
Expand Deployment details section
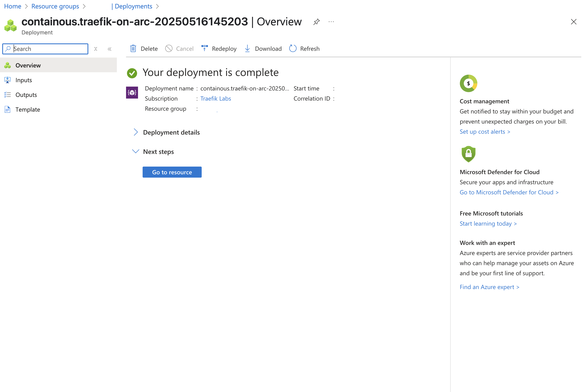click(136, 132)
